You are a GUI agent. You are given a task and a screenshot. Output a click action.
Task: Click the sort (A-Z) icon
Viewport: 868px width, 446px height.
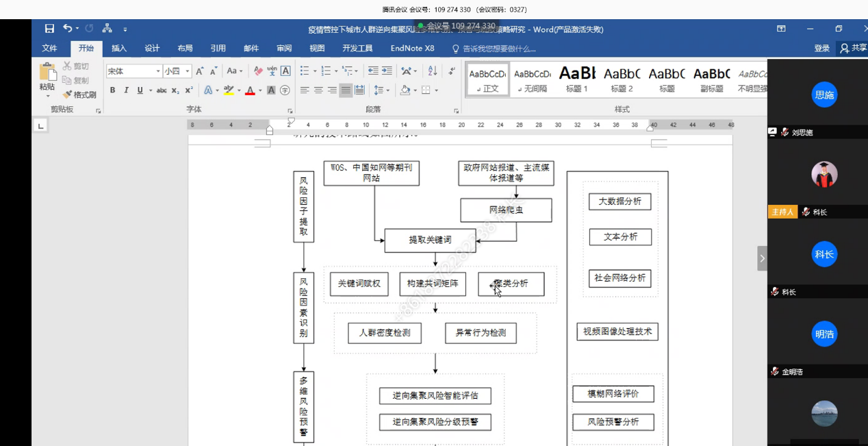433,71
